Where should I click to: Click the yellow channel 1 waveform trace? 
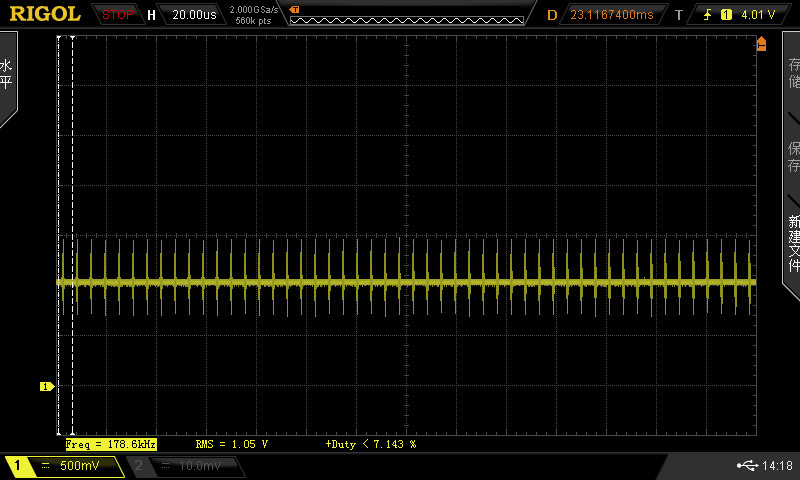click(x=407, y=282)
